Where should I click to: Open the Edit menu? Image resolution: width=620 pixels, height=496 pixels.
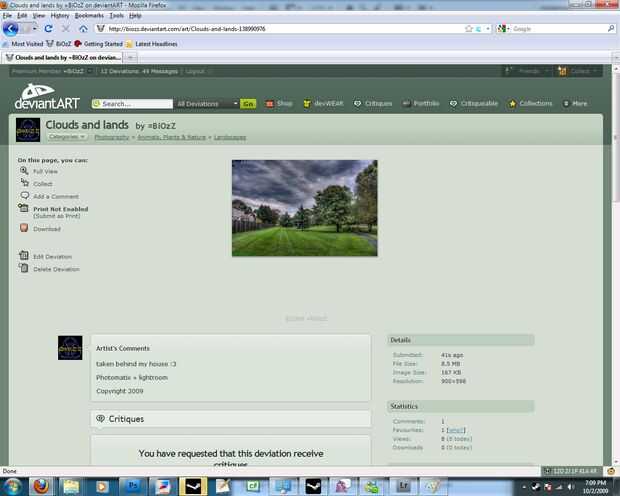(x=22, y=15)
